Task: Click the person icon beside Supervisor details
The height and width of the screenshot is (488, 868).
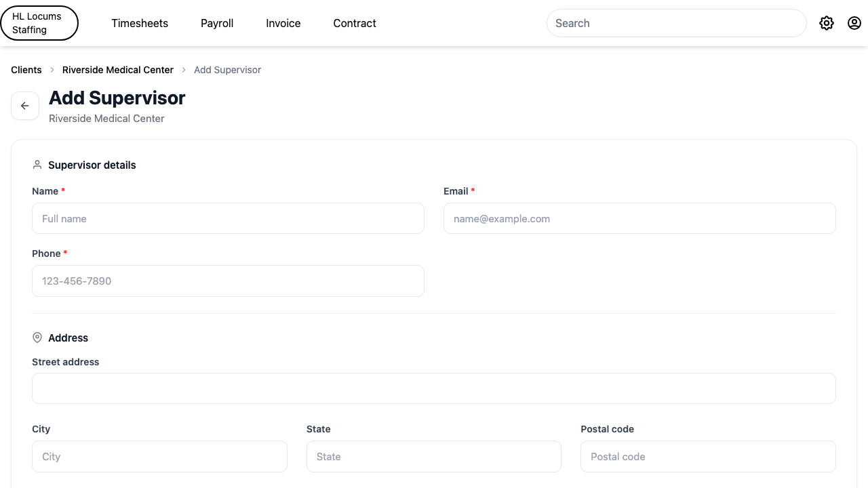Action: coord(37,165)
